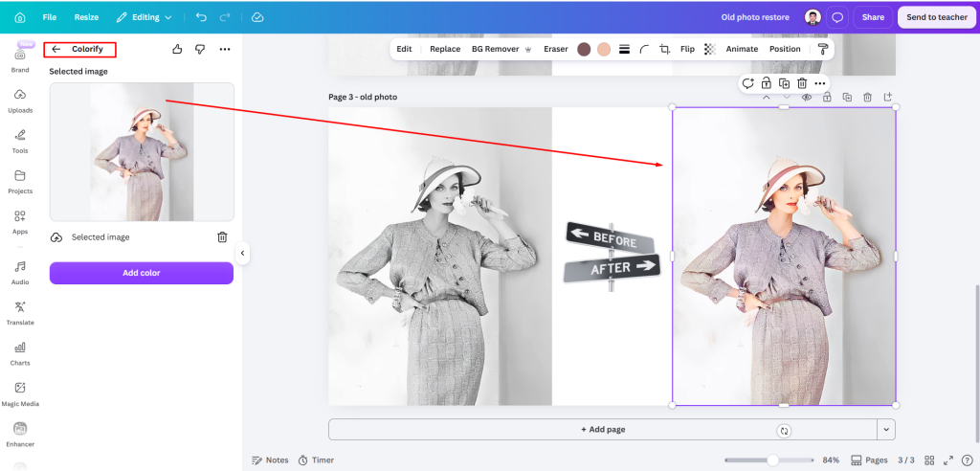Image resolution: width=980 pixels, height=471 pixels.
Task: Give Colorify a thumbs up
Action: pyautogui.click(x=177, y=50)
